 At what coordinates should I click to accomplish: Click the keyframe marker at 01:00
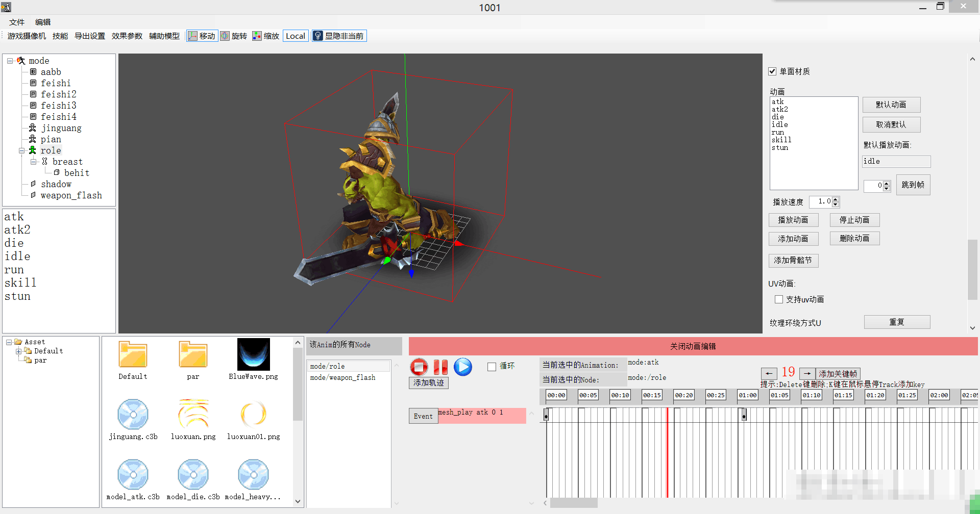point(744,415)
